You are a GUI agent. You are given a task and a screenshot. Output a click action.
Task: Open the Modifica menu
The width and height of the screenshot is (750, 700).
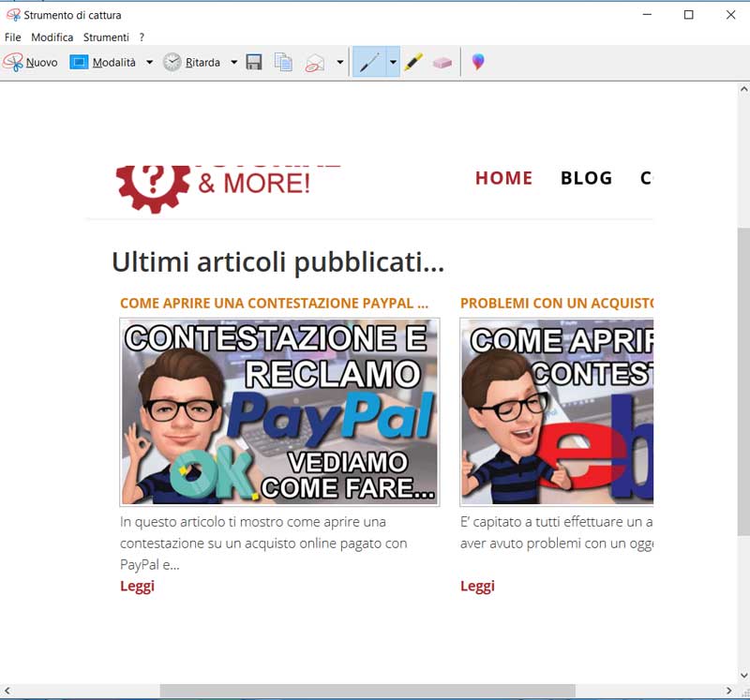click(x=52, y=37)
